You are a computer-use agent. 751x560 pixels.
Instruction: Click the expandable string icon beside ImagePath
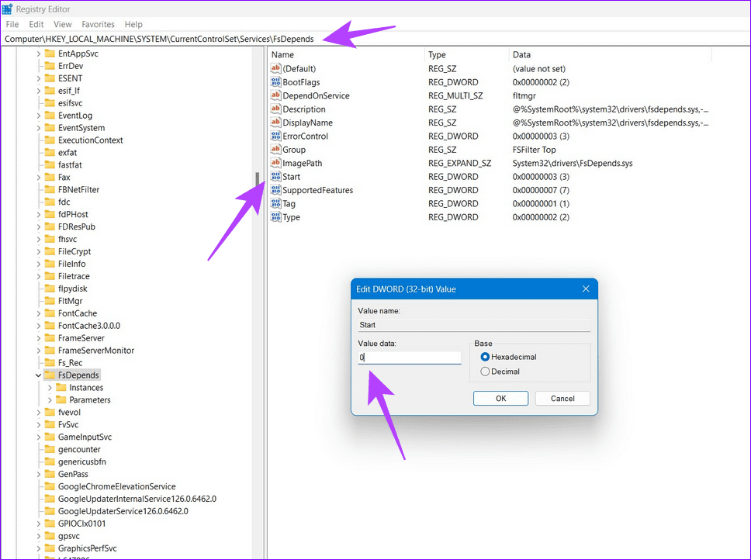point(275,163)
